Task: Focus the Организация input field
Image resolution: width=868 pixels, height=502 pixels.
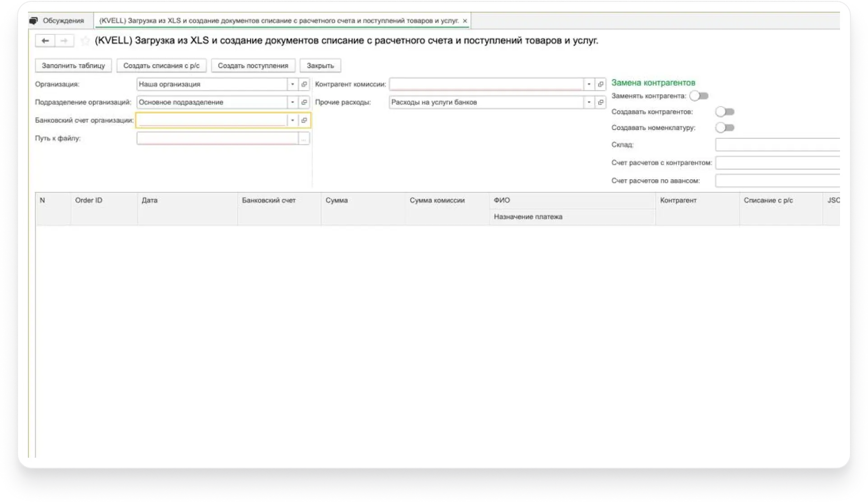Action: click(212, 84)
